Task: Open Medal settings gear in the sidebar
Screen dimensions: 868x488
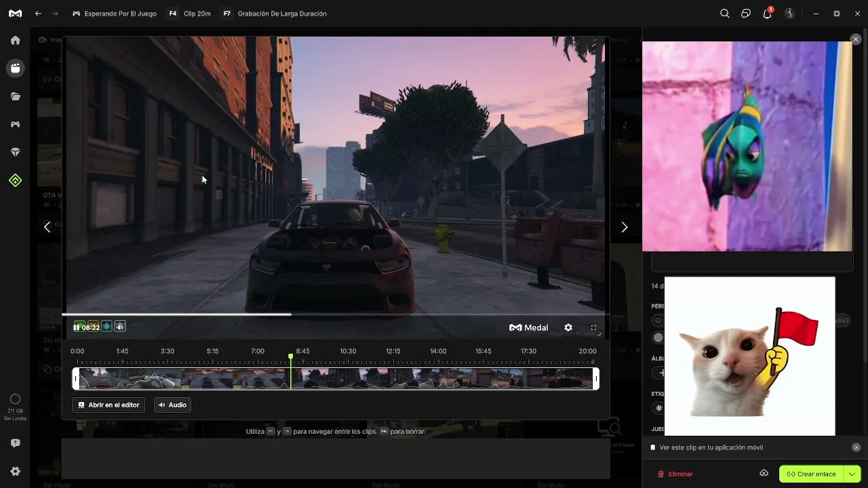Action: click(15, 471)
